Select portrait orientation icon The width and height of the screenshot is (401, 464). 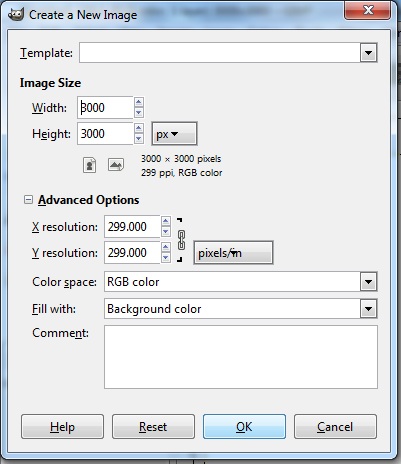point(89,165)
